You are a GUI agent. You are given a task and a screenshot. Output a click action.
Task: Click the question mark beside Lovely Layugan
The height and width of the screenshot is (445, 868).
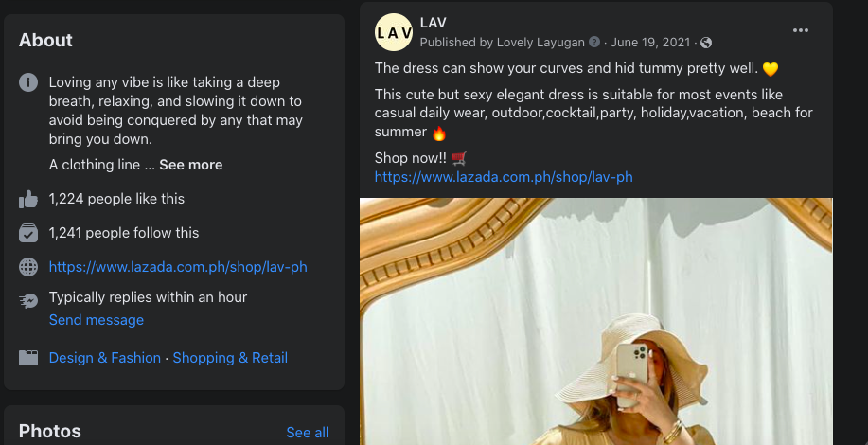[x=594, y=42]
